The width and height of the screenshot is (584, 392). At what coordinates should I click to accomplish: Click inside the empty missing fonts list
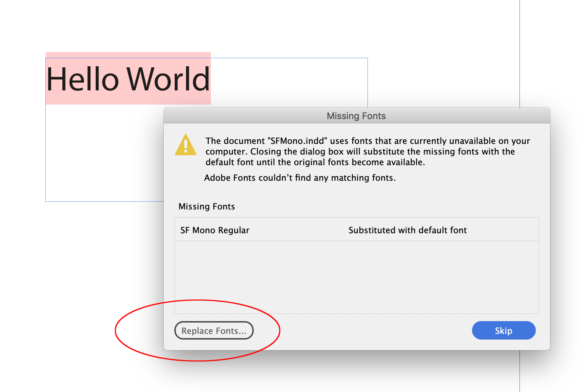354,276
